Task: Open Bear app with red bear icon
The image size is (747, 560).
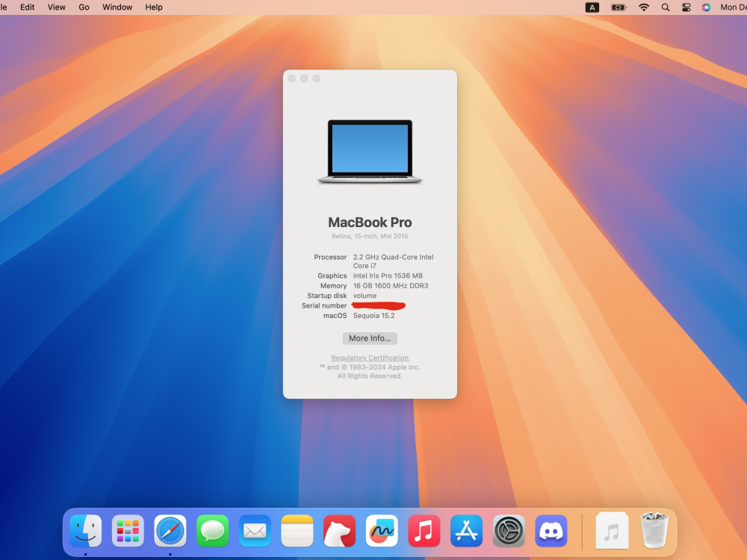Action: click(x=340, y=530)
